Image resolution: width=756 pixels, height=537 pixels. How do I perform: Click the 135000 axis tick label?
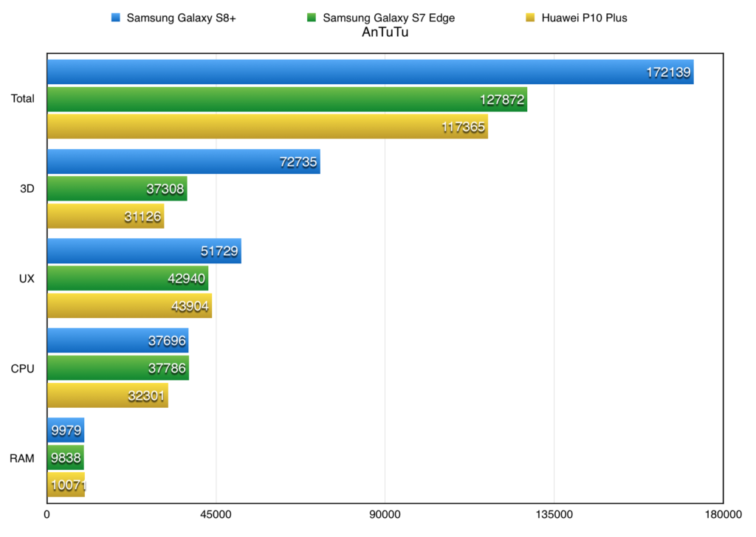pos(554,515)
